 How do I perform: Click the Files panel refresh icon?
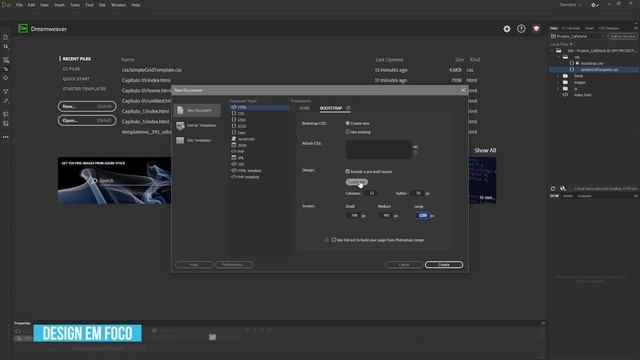(x=553, y=189)
